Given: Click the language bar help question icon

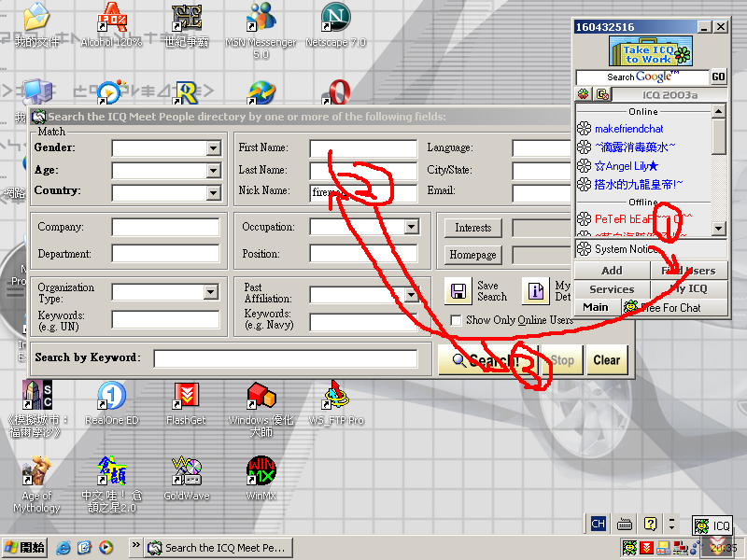Looking at the screenshot, I should (650, 525).
